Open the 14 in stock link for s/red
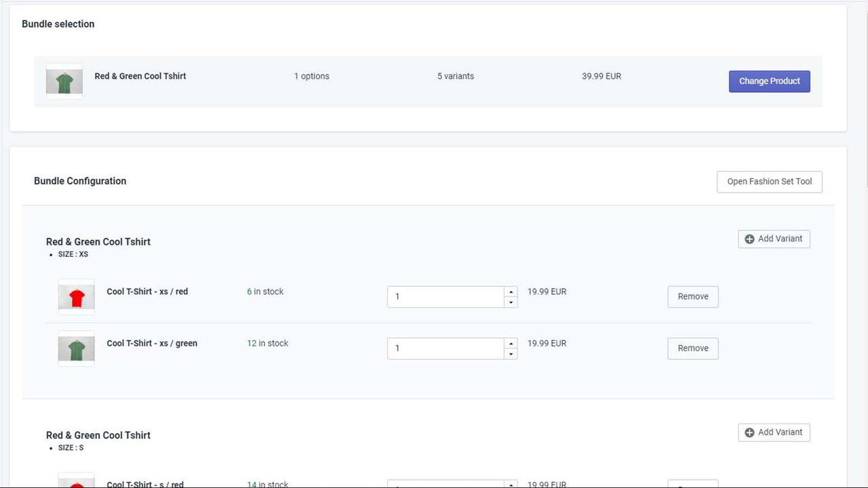The height and width of the screenshot is (488, 868). coord(267,484)
